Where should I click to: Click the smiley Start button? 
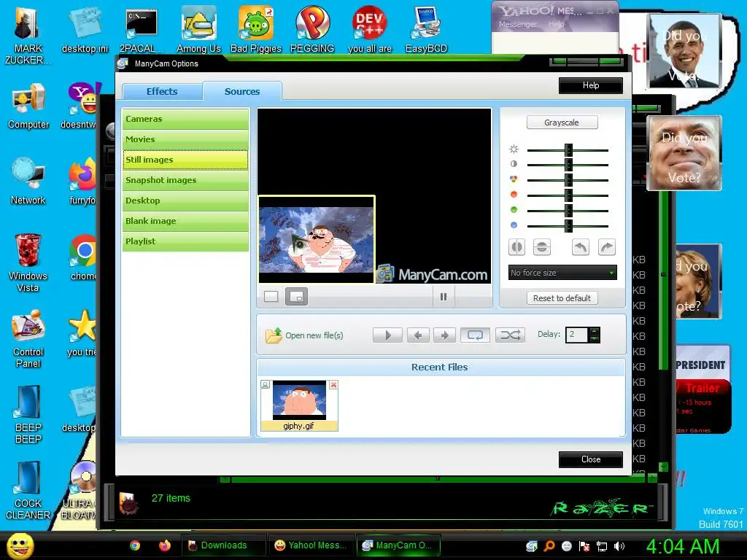point(20,545)
